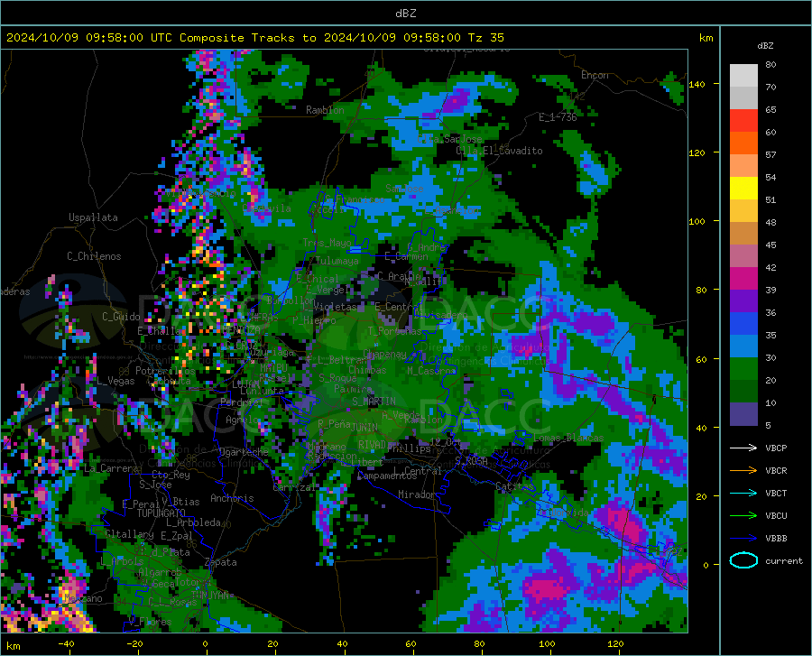Image resolution: width=812 pixels, height=656 pixels.
Task: Click the Uspallata place label on the map
Action: [93, 217]
